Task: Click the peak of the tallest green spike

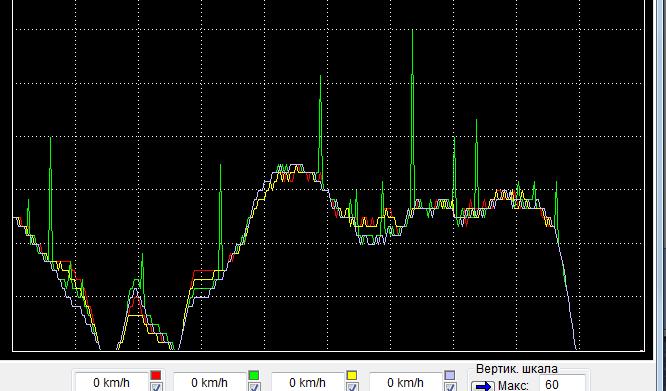Action: tap(412, 31)
